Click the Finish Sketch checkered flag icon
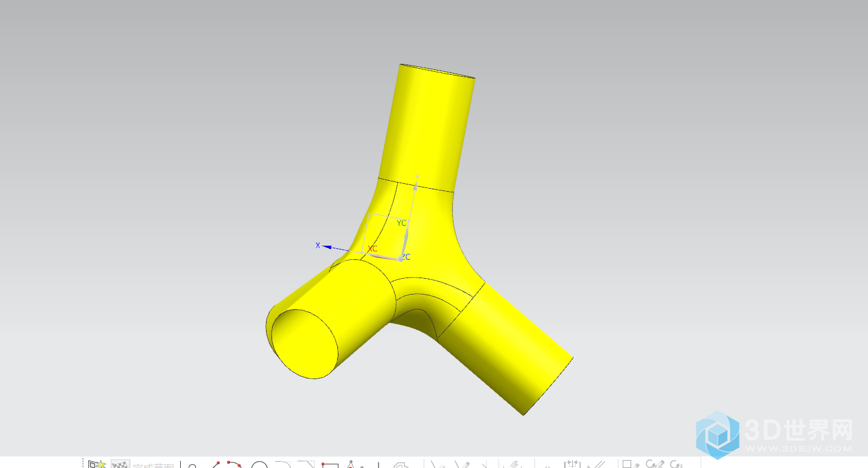The width and height of the screenshot is (868, 468). point(121,464)
